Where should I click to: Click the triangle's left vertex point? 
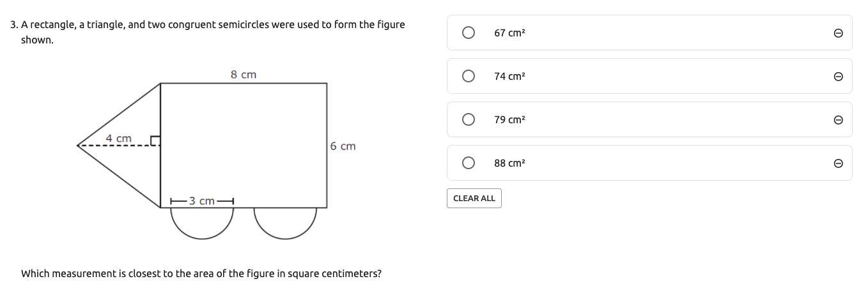point(78,146)
